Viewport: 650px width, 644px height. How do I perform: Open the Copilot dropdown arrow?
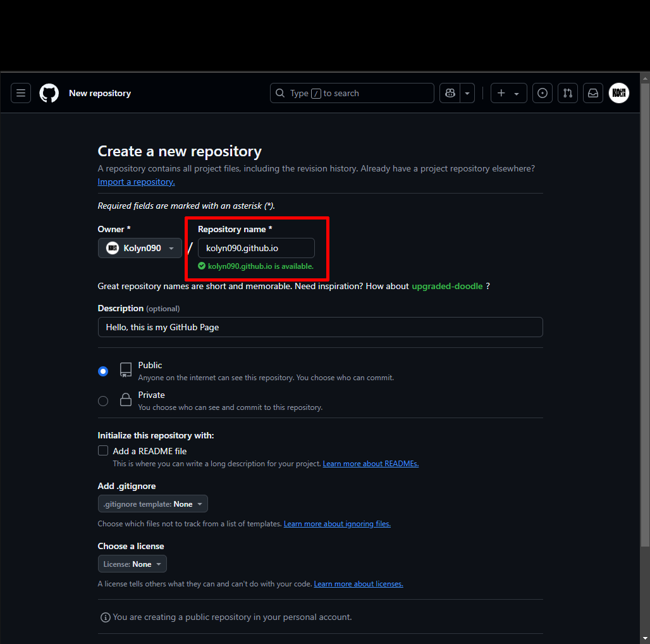pos(466,93)
